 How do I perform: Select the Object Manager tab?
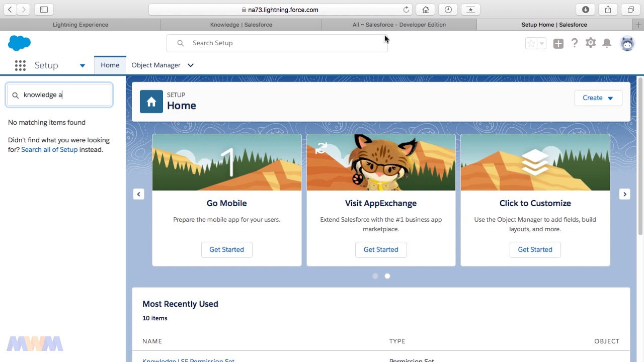156,65
